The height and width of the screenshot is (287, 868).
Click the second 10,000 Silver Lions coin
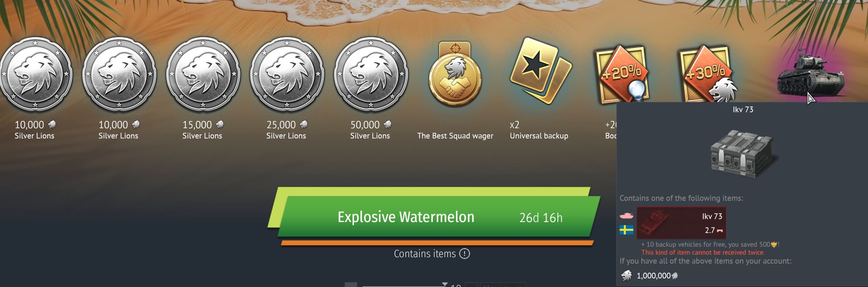[119, 75]
